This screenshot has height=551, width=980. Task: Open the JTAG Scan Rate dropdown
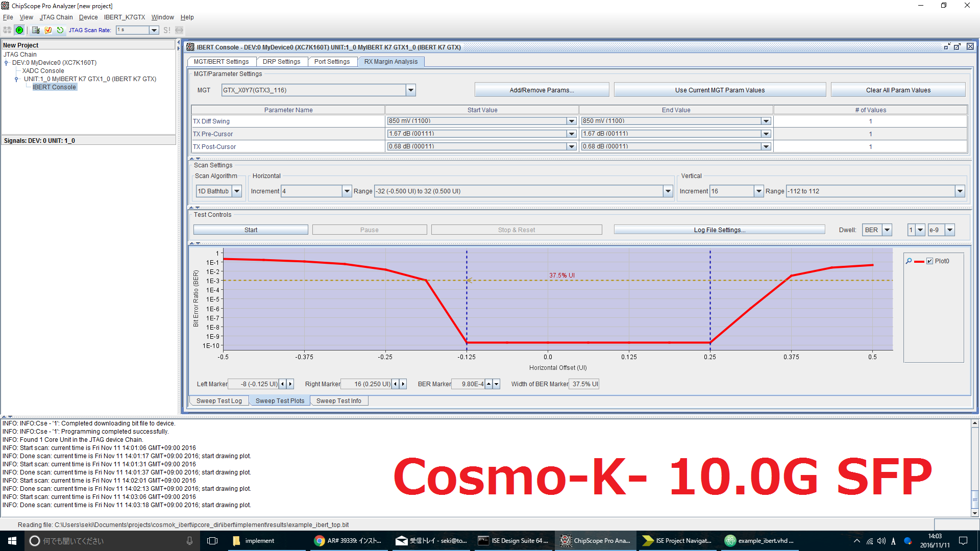tap(154, 30)
